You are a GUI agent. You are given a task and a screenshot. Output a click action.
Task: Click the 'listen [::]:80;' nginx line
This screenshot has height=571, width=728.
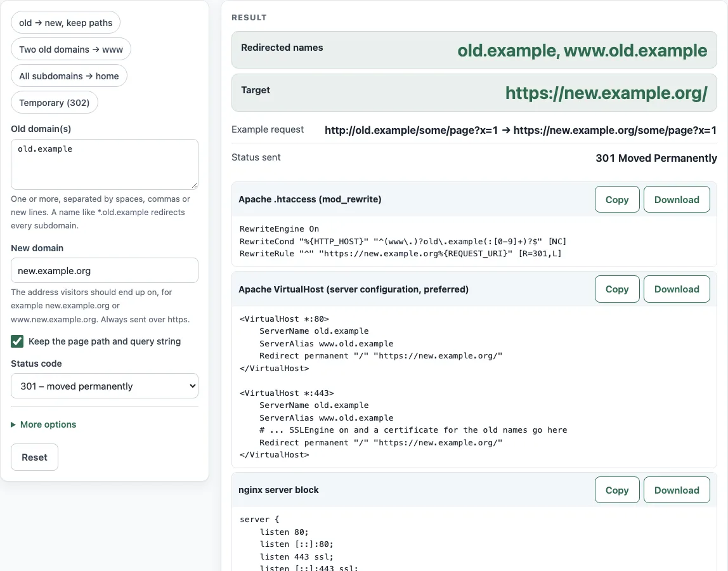click(x=296, y=544)
